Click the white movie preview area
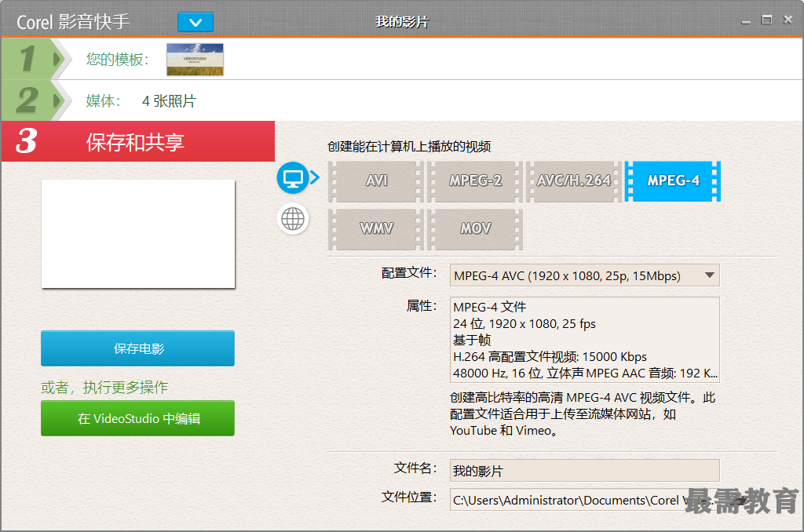804x532 pixels. pos(138,235)
